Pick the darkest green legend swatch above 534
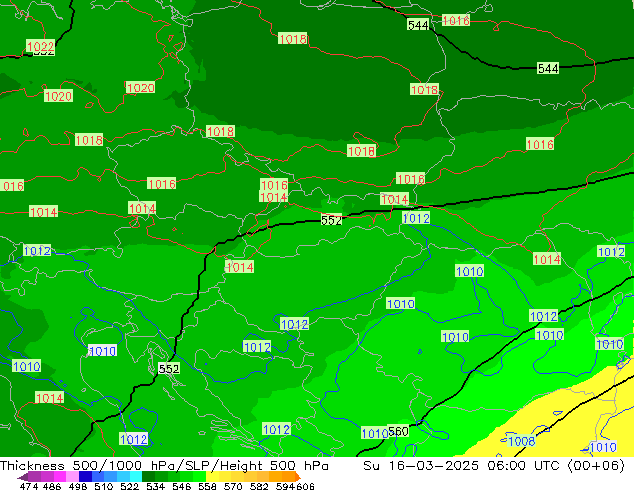Screen dimensions: 634x490 tap(148, 476)
